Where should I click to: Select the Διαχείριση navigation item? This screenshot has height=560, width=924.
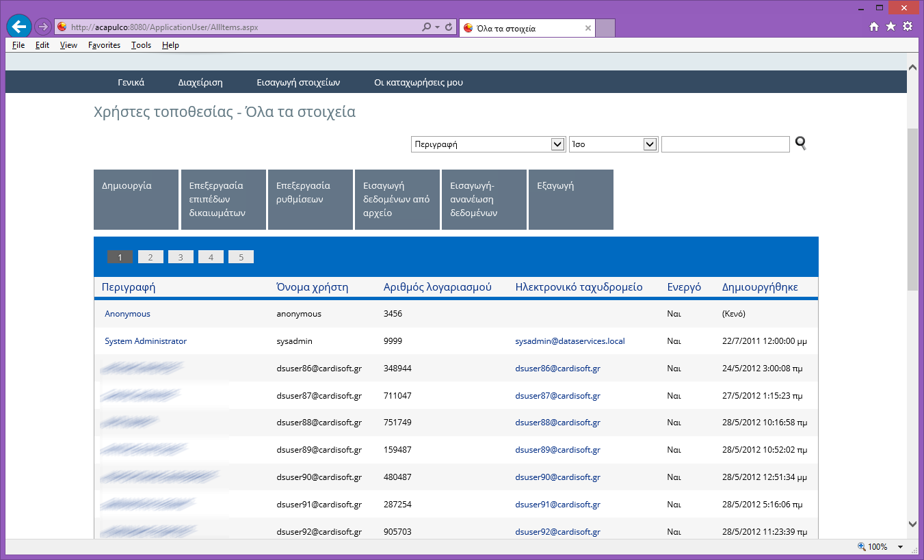click(x=200, y=83)
